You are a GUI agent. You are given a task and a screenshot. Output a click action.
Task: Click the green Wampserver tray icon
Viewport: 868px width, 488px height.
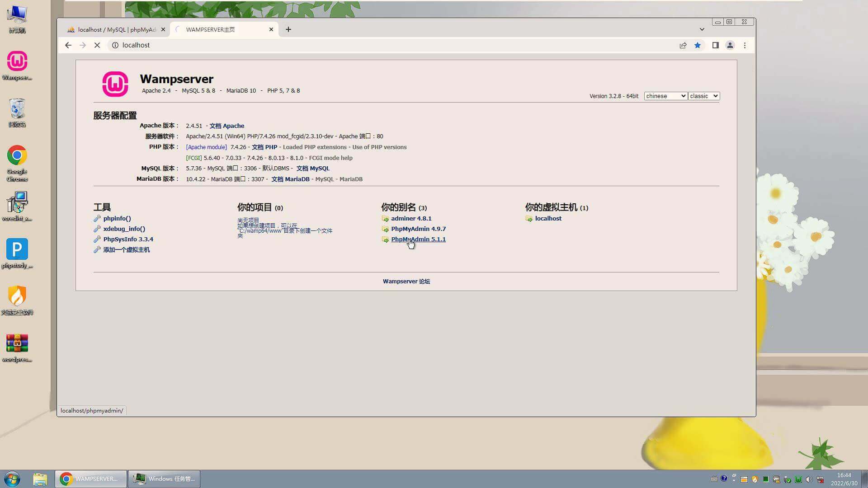[x=798, y=479]
